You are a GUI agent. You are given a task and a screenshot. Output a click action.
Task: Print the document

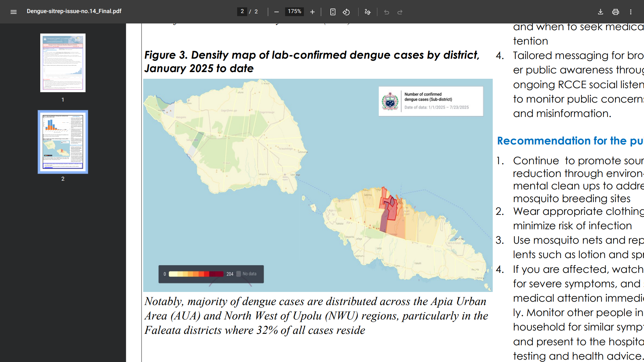pos(615,12)
